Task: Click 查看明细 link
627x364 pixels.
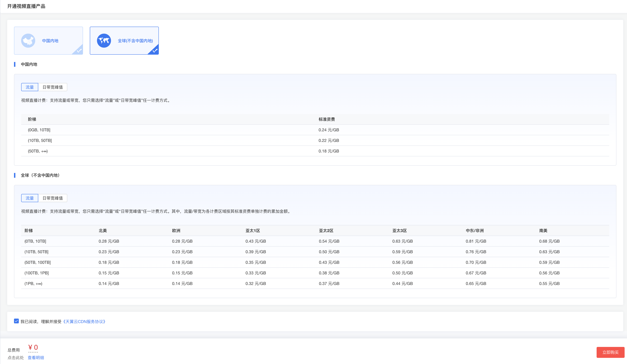Action: (x=36, y=358)
